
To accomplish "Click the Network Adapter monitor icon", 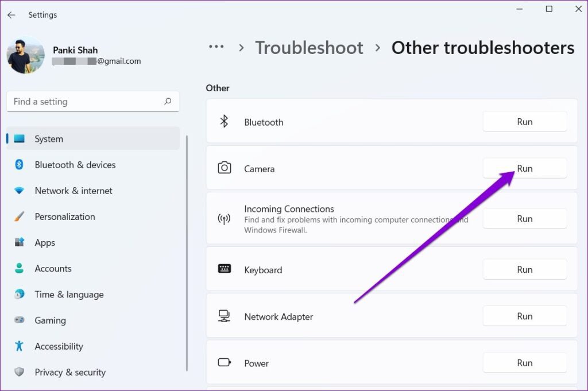I will pyautogui.click(x=224, y=316).
